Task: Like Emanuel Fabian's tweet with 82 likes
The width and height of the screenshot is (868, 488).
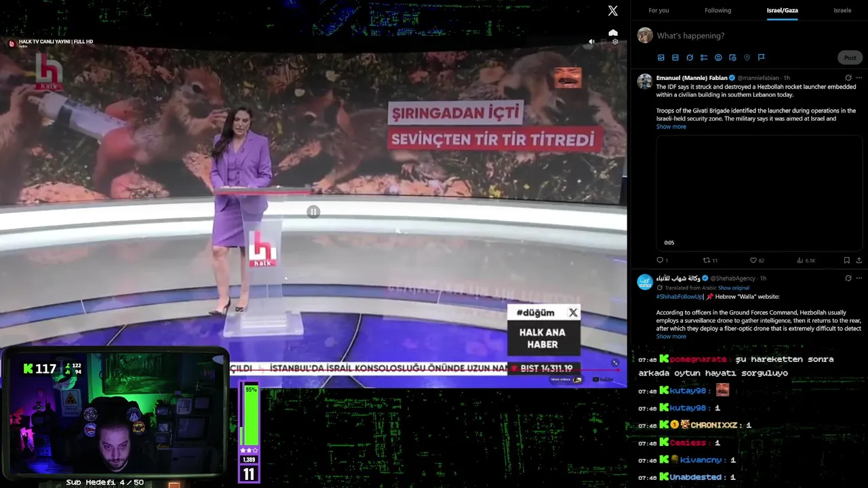Action: coord(753,260)
